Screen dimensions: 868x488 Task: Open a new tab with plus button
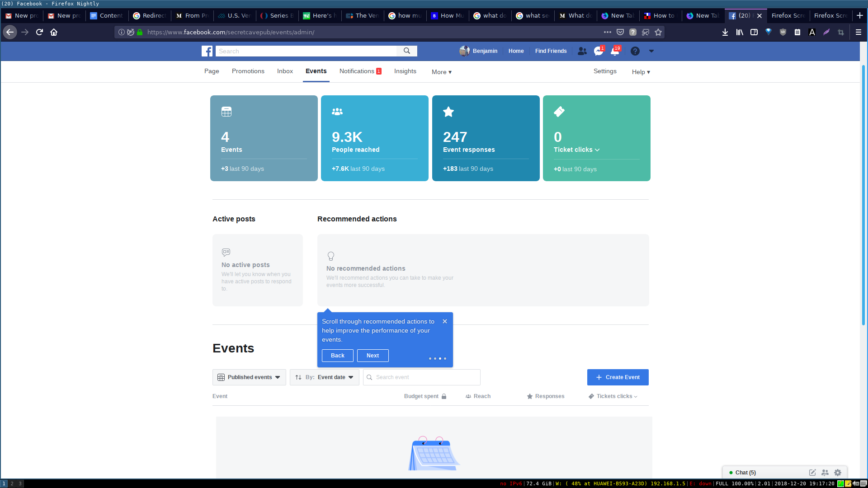[x=859, y=15]
